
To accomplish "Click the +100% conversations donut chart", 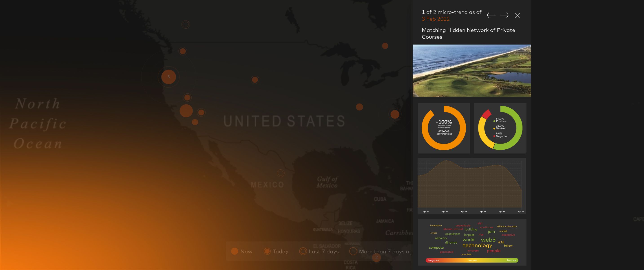I will click(444, 128).
